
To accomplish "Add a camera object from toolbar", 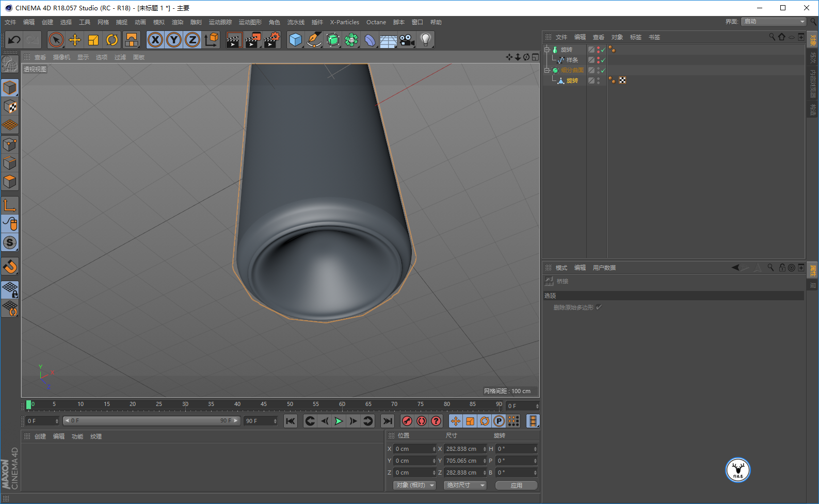I will [x=407, y=40].
